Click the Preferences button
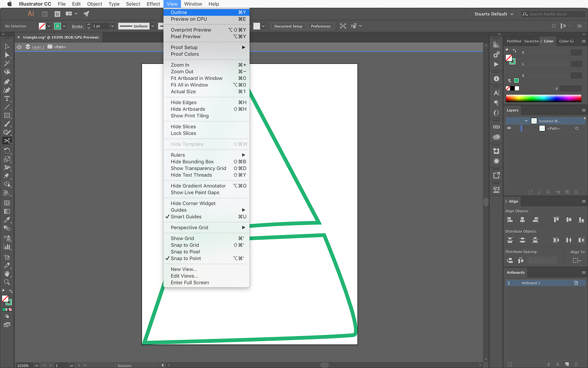 (x=320, y=26)
